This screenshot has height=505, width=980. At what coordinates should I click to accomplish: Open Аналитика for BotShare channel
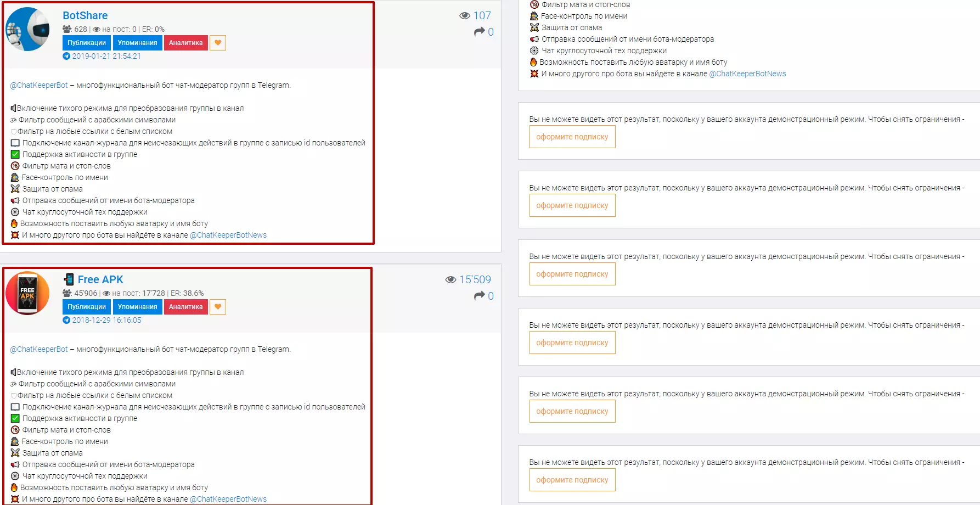pyautogui.click(x=185, y=43)
